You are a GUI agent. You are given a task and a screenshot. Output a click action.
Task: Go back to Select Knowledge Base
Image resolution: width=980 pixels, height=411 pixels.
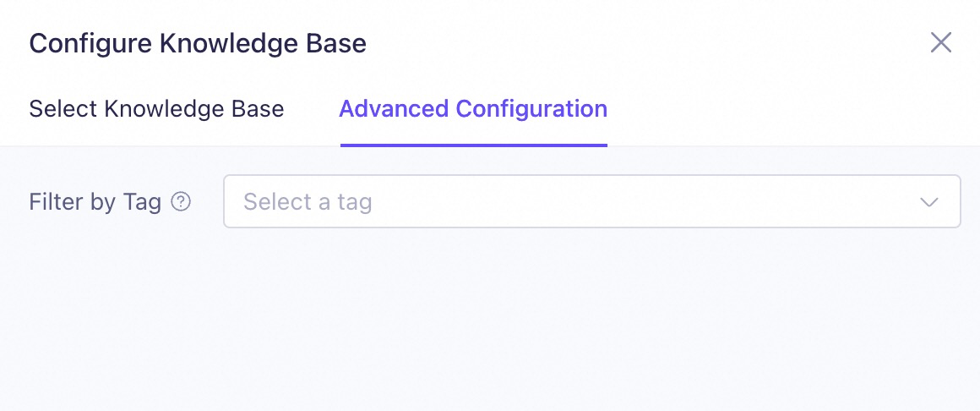click(x=156, y=109)
